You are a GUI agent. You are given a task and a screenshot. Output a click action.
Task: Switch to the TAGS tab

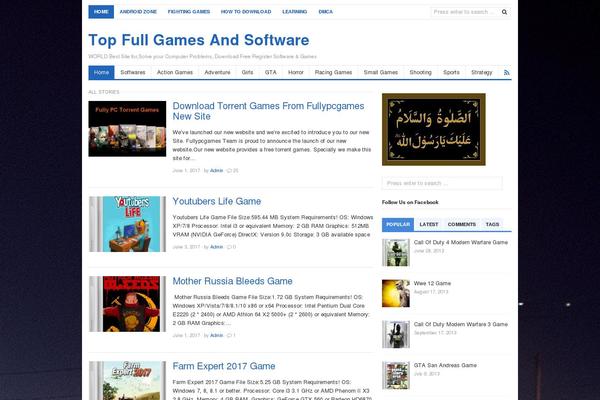492,225
